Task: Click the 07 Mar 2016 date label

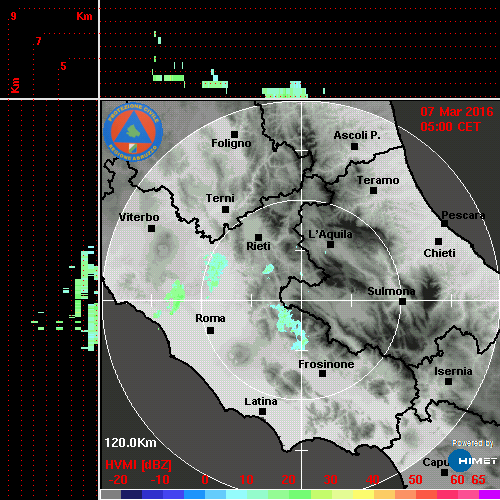Action: (x=457, y=112)
